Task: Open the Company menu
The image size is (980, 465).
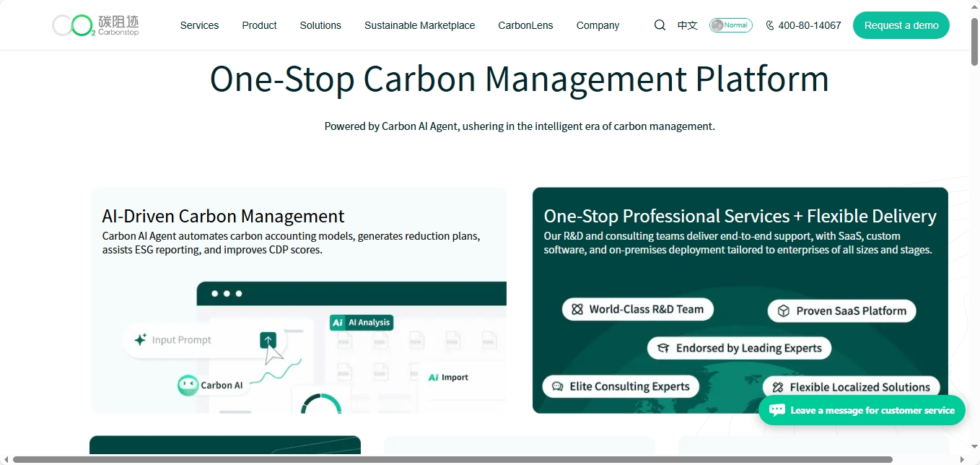Action: (598, 25)
